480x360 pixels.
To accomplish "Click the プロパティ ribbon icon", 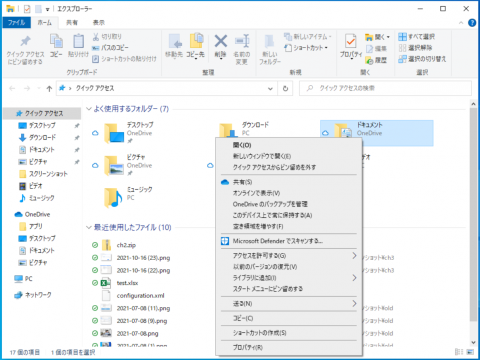I will coord(350,41).
